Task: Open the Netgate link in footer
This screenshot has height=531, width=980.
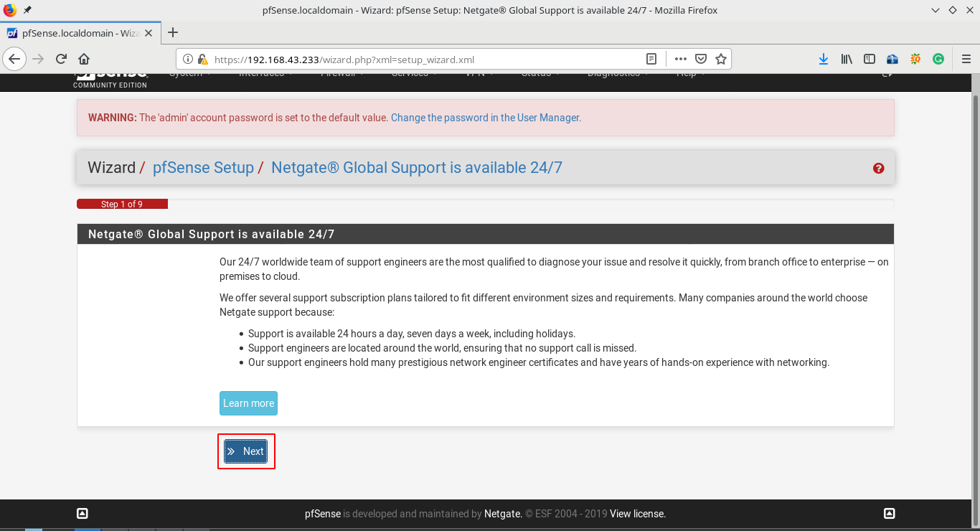Action: coord(502,514)
